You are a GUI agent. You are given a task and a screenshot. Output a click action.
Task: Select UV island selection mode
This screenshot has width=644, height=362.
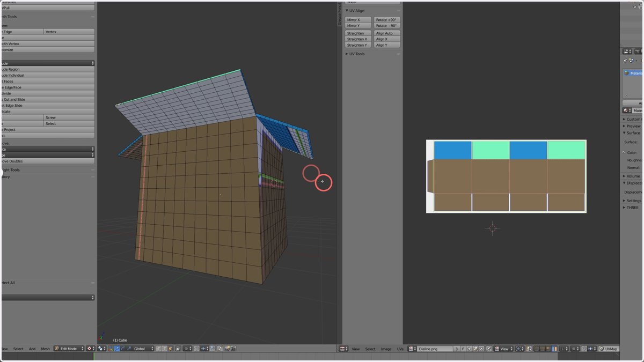[554, 349]
